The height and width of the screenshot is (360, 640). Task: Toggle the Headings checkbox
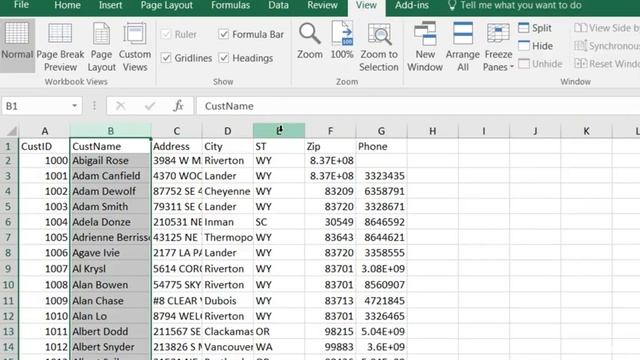click(x=246, y=58)
